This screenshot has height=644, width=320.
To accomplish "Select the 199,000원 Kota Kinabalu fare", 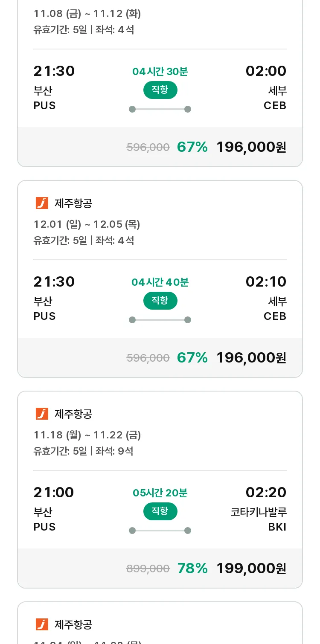I will click(251, 569).
